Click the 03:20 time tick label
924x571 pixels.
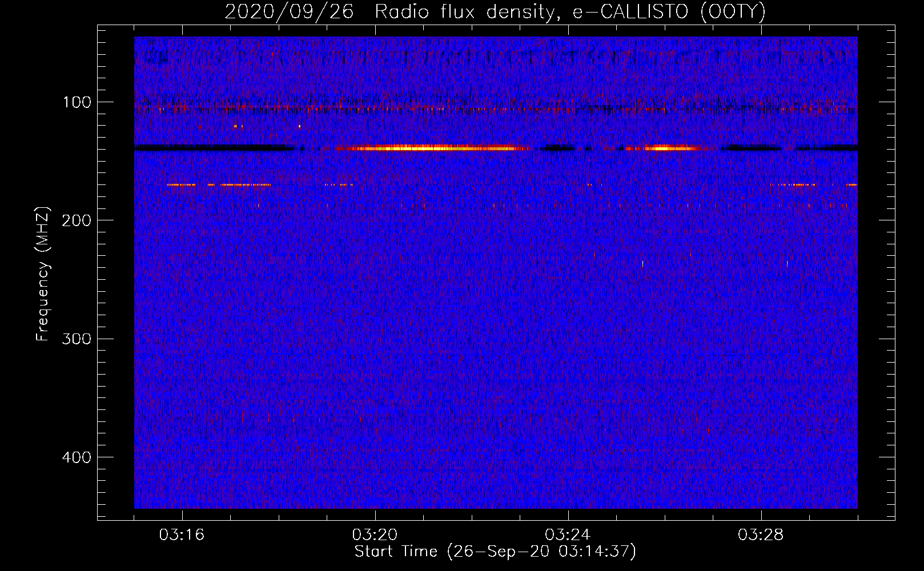(375, 535)
